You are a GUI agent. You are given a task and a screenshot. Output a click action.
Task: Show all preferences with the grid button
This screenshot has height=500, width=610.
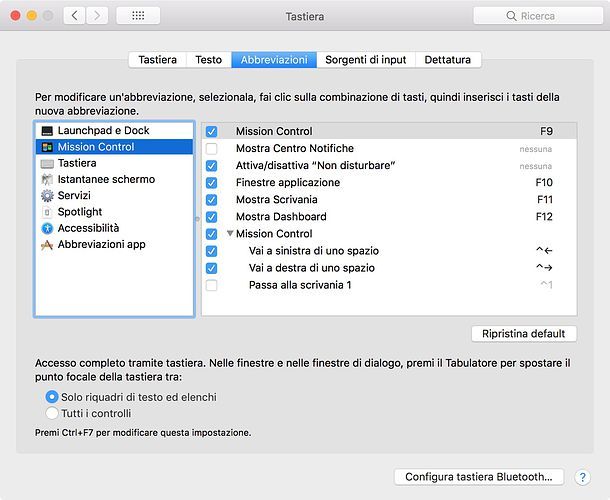click(x=138, y=16)
